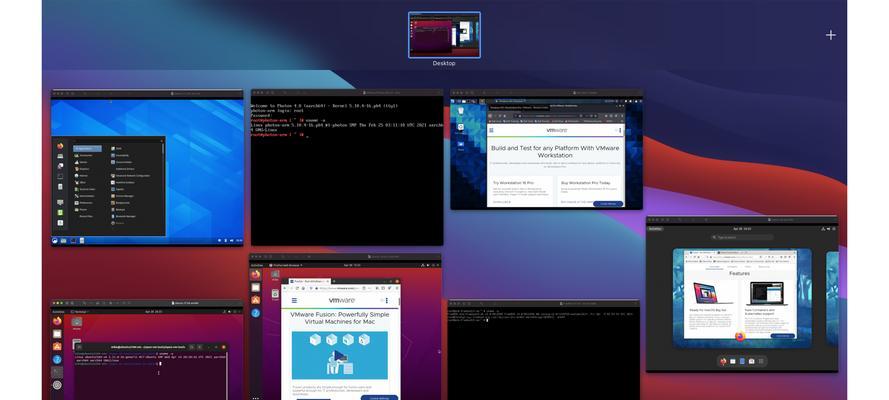The image size is (889, 400).
Task: Click the Cookie Settings button on the Workstation page
Action: point(608,203)
